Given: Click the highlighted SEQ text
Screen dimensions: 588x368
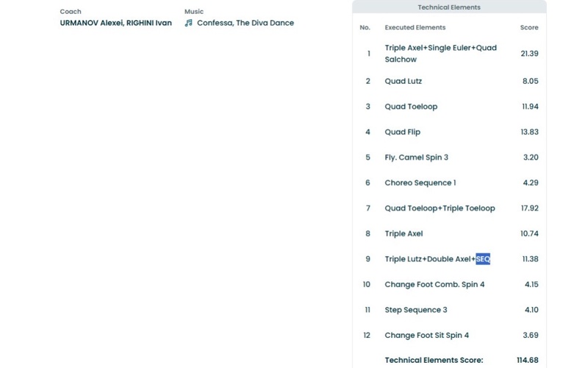Looking at the screenshot, I should pos(483,259).
